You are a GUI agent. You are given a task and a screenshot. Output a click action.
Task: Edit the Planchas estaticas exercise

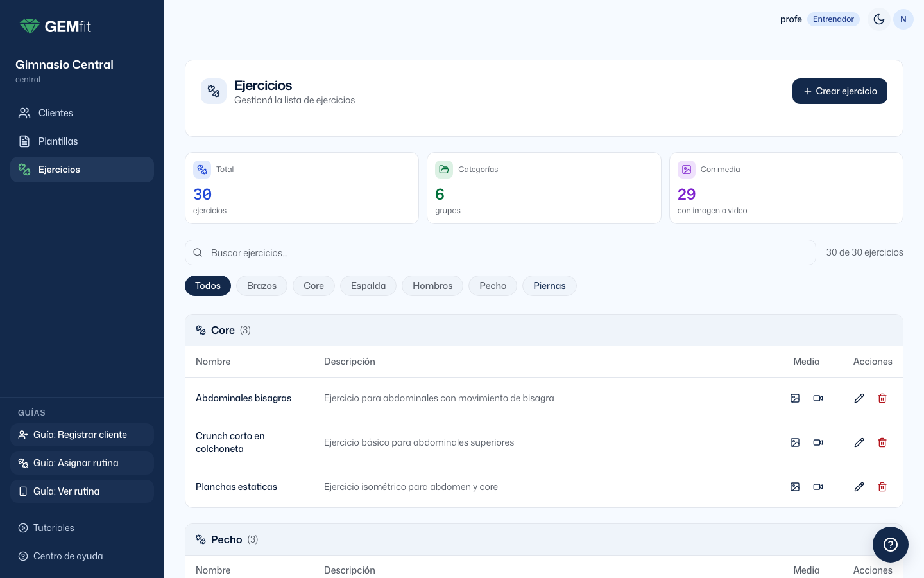(x=859, y=487)
